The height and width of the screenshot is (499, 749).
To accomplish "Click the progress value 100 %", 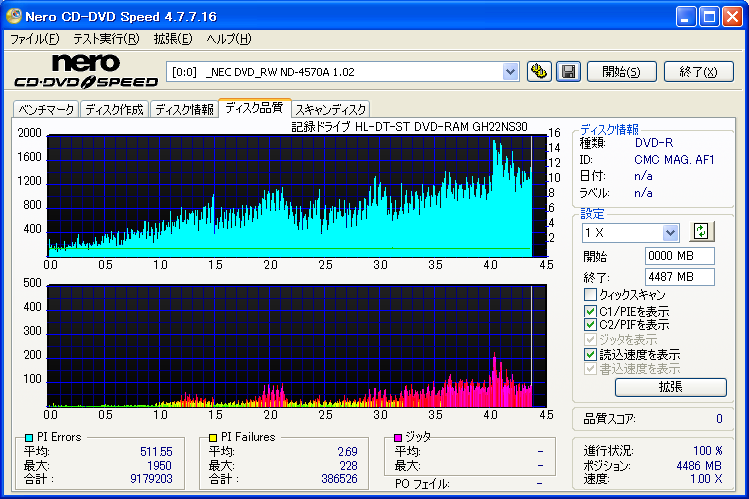I will (707, 451).
